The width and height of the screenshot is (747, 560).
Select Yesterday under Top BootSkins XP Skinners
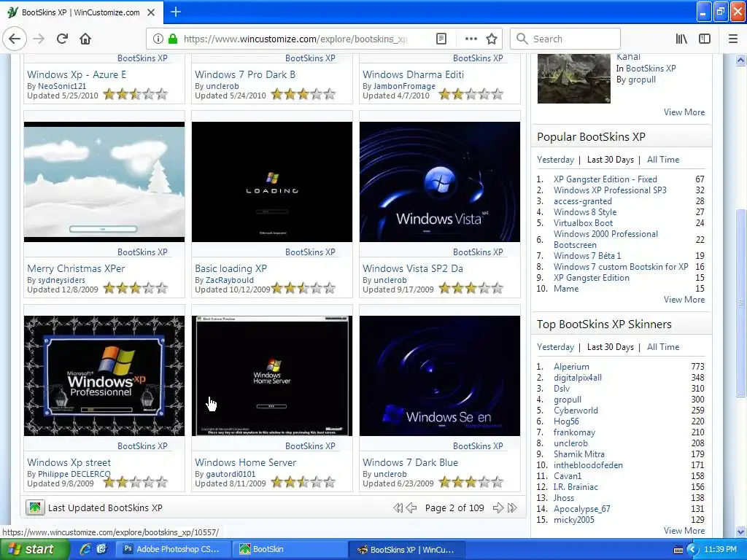(555, 347)
